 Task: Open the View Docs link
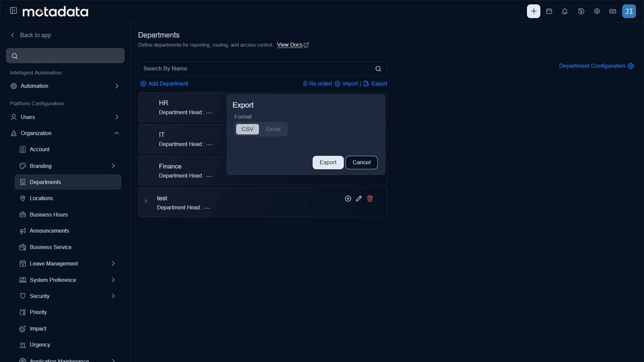[x=293, y=45]
